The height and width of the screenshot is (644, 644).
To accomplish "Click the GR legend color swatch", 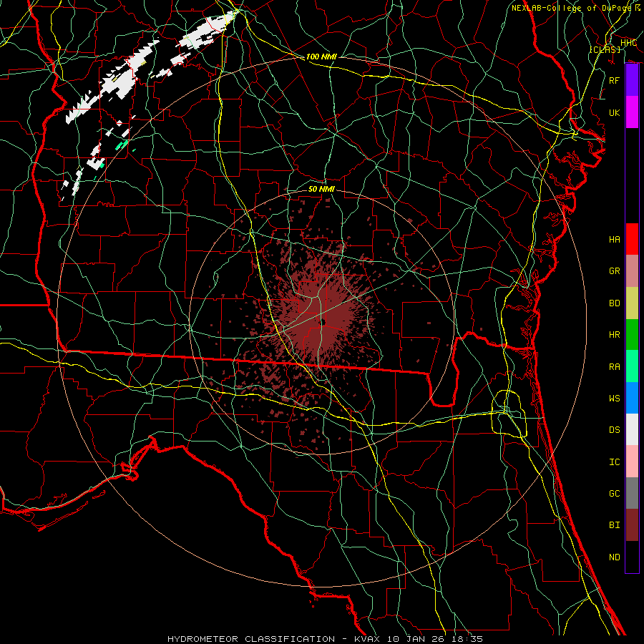I will click(x=632, y=270).
